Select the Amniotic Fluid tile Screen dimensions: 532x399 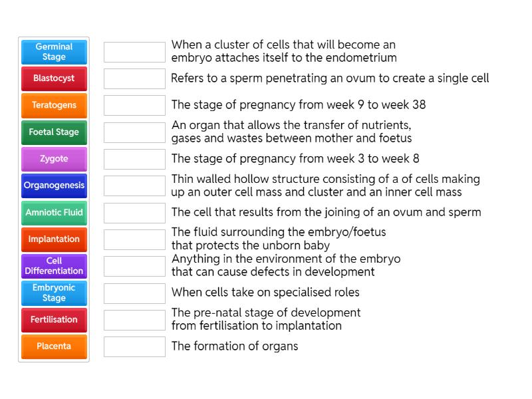pos(54,213)
